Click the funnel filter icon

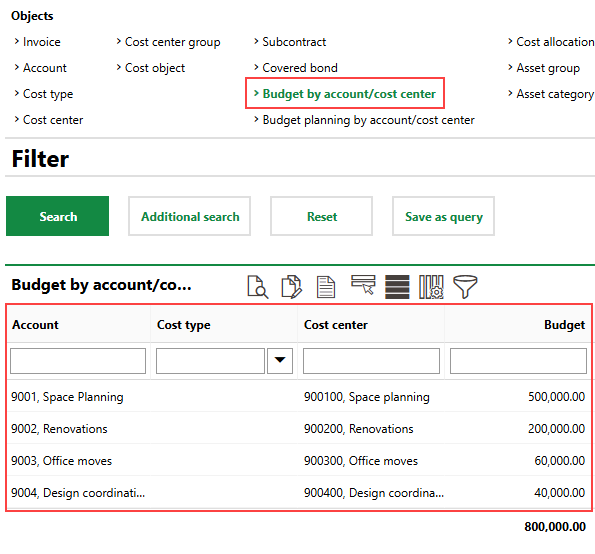(465, 287)
